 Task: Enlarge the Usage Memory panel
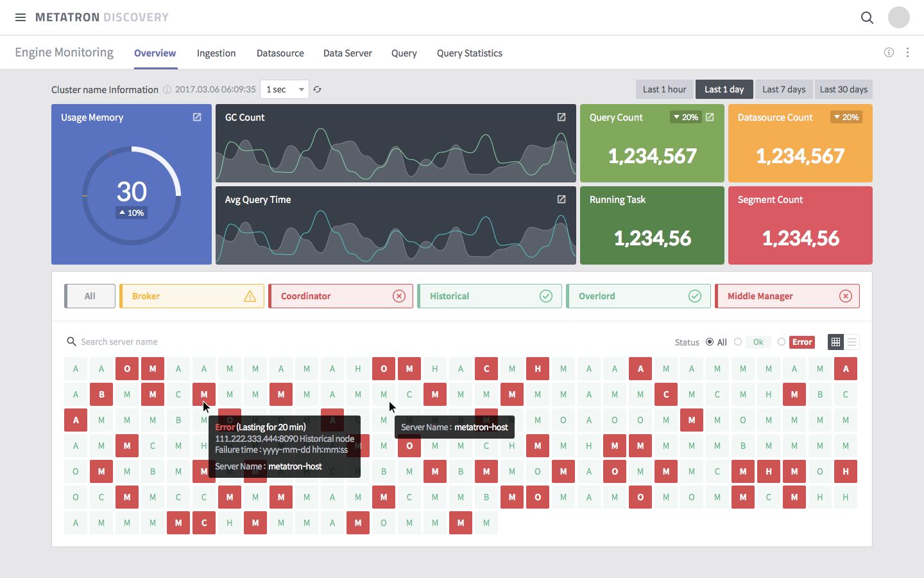click(x=196, y=117)
